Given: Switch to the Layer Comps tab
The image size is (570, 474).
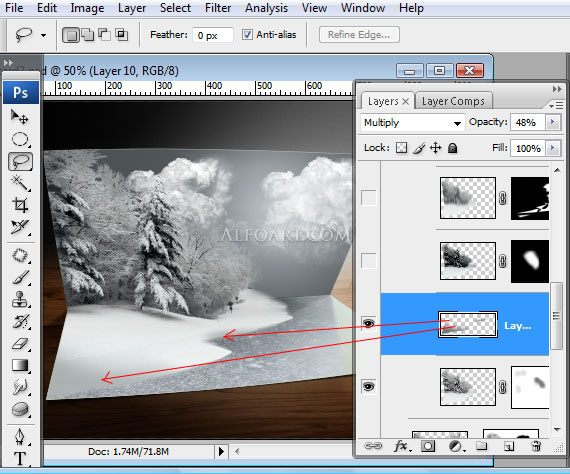Looking at the screenshot, I should (453, 101).
